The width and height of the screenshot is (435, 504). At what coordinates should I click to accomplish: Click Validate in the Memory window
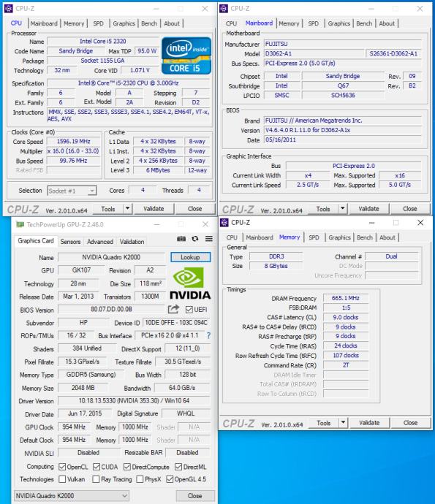[369, 423]
